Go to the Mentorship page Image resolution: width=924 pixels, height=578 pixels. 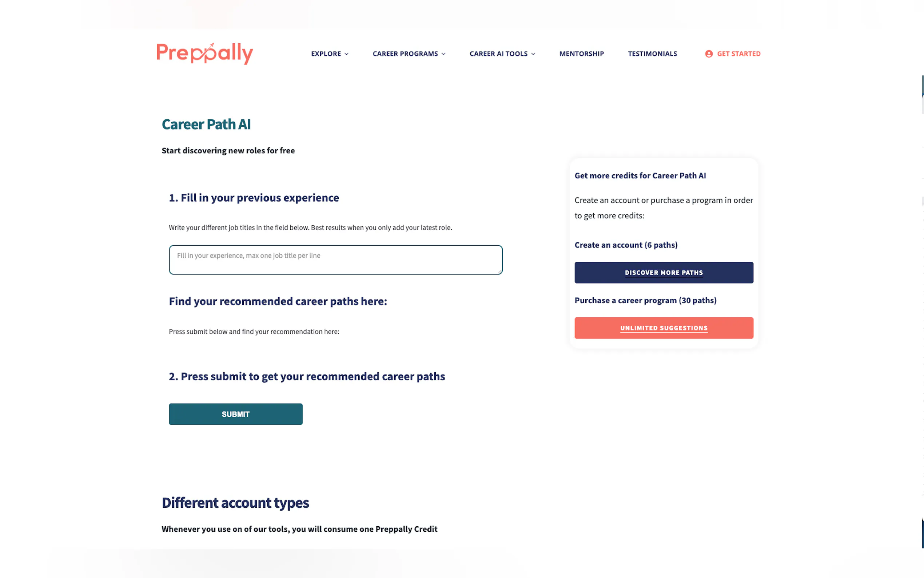tap(581, 54)
